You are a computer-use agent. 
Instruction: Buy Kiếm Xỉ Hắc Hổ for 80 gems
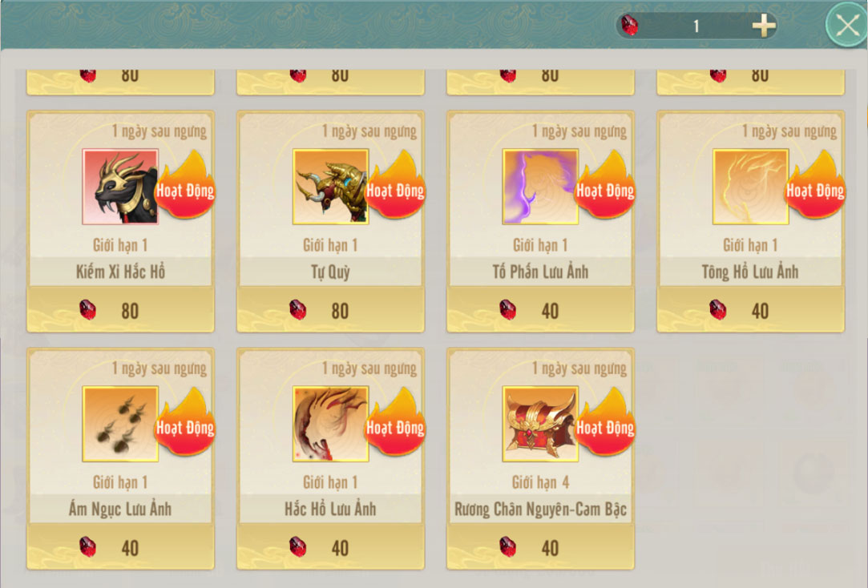tap(121, 310)
